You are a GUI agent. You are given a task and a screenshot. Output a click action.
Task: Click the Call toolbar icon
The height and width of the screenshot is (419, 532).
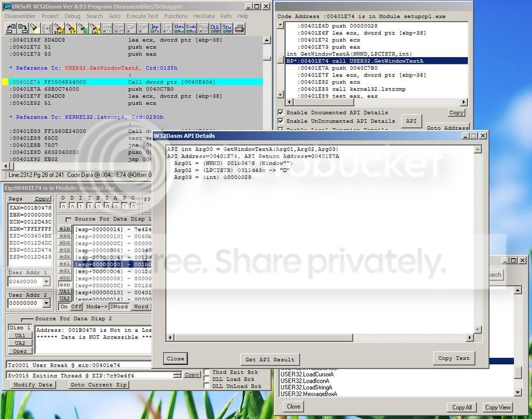click(x=131, y=29)
